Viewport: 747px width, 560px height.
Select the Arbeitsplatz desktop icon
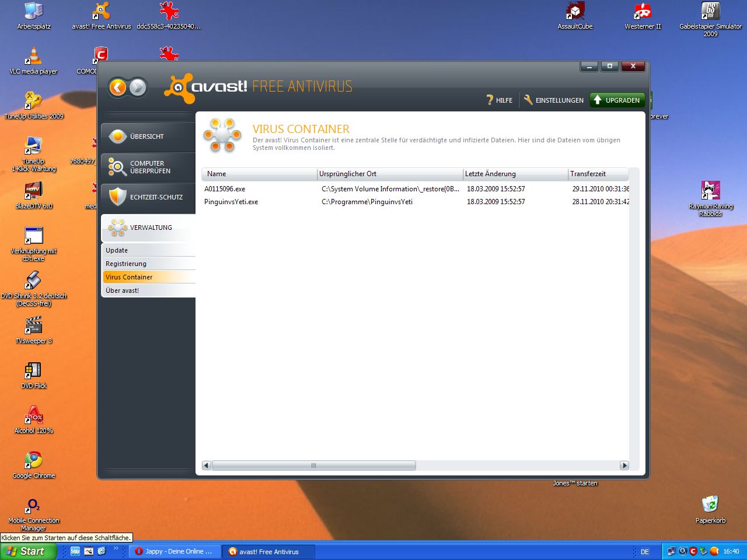[x=34, y=16]
